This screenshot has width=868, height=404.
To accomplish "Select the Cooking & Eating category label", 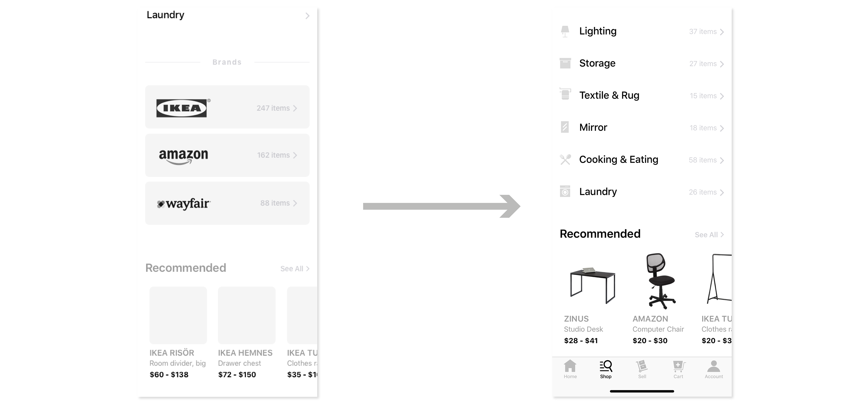I will click(619, 159).
